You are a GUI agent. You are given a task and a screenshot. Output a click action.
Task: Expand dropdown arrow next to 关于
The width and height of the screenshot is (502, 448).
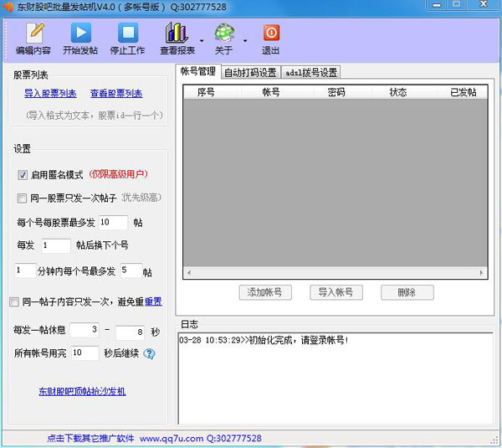245,41
